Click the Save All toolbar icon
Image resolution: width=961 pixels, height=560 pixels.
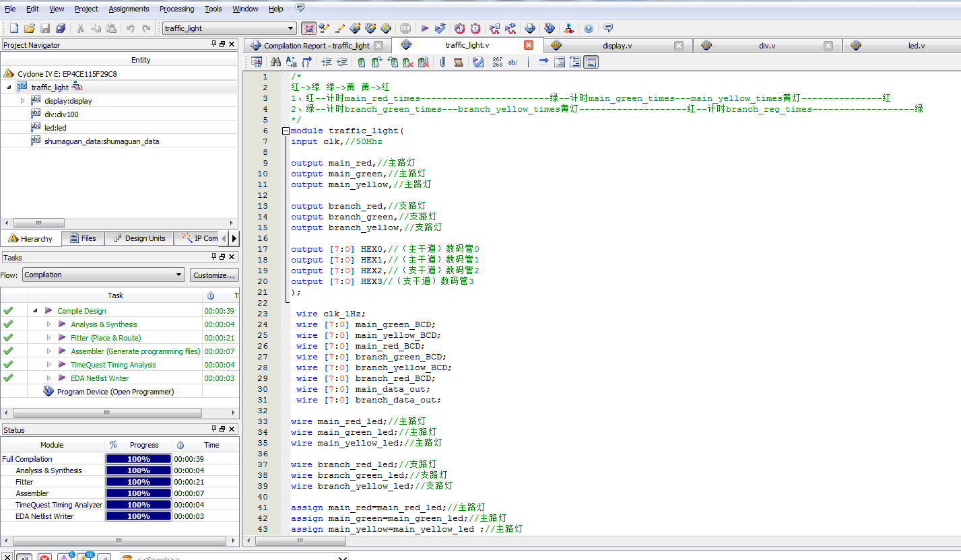coord(61,28)
